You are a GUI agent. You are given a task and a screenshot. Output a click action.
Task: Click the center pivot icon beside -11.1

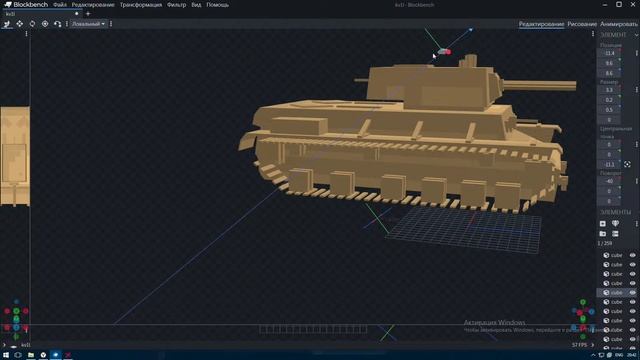(627, 164)
